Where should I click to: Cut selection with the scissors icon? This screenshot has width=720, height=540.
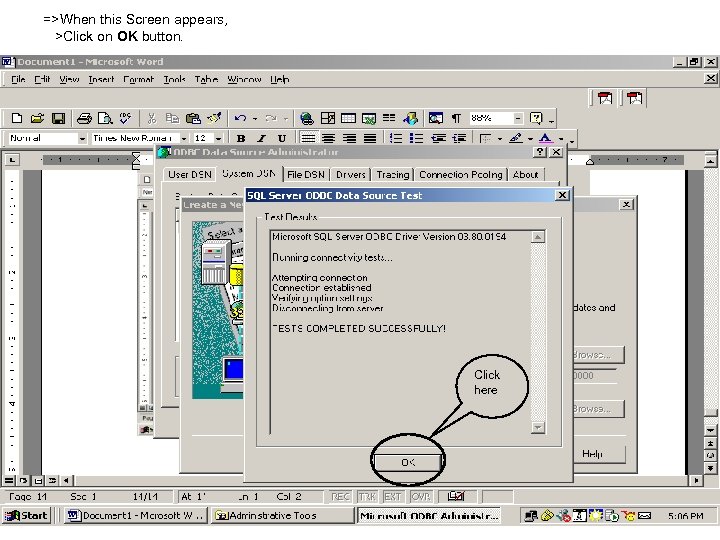(x=152, y=118)
